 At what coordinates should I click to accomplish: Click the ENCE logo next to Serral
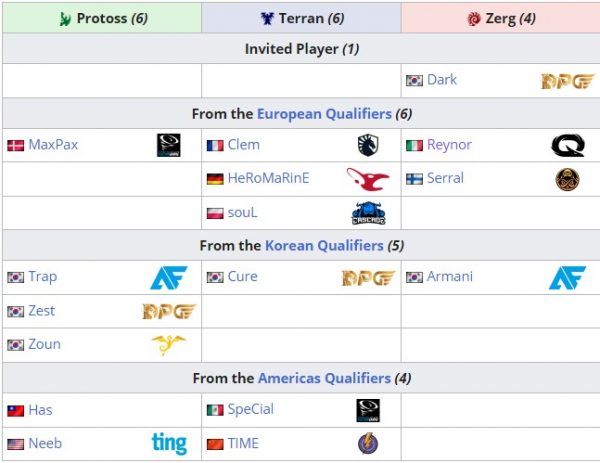pos(567,179)
